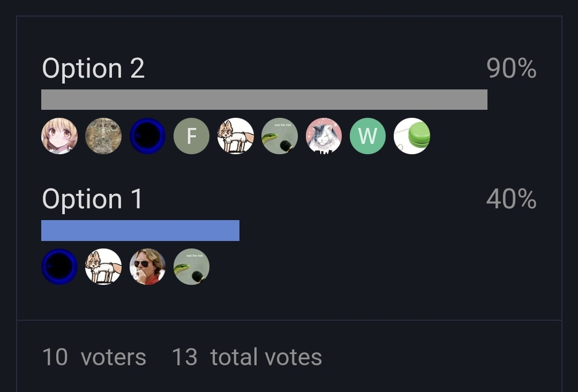
Task: Click the blue ring avatar under Option 2
Action: coord(147,136)
